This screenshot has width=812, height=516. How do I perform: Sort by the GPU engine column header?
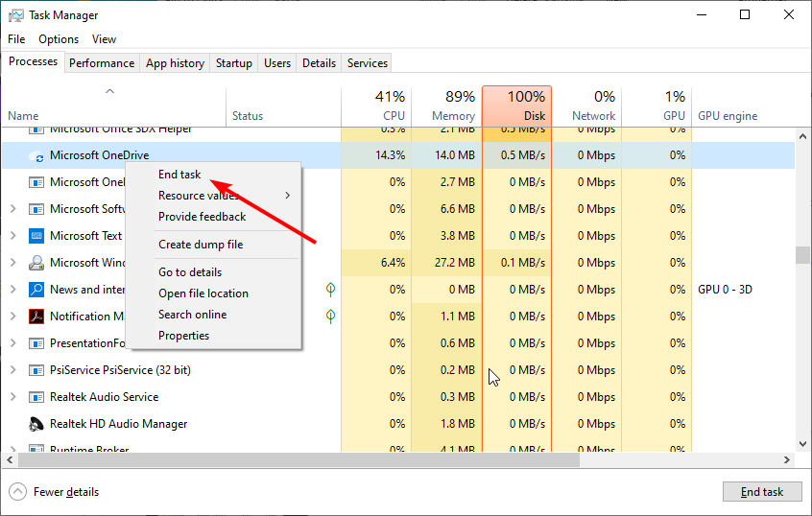point(744,106)
